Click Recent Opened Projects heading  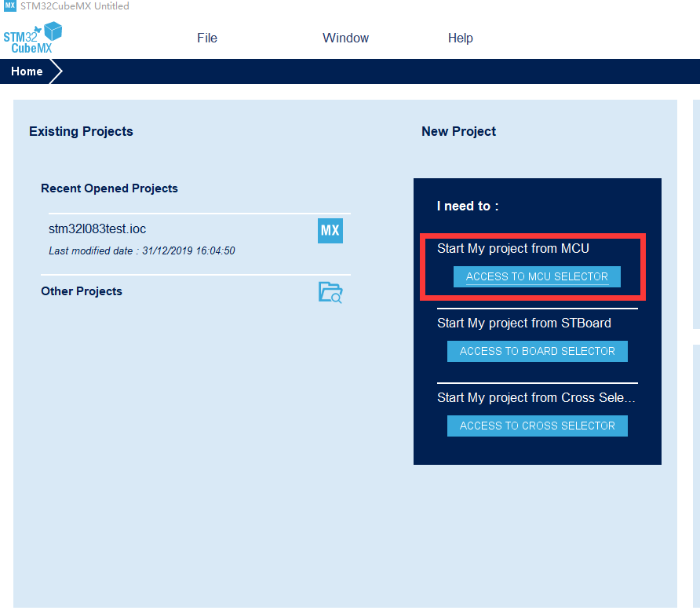pyautogui.click(x=109, y=188)
